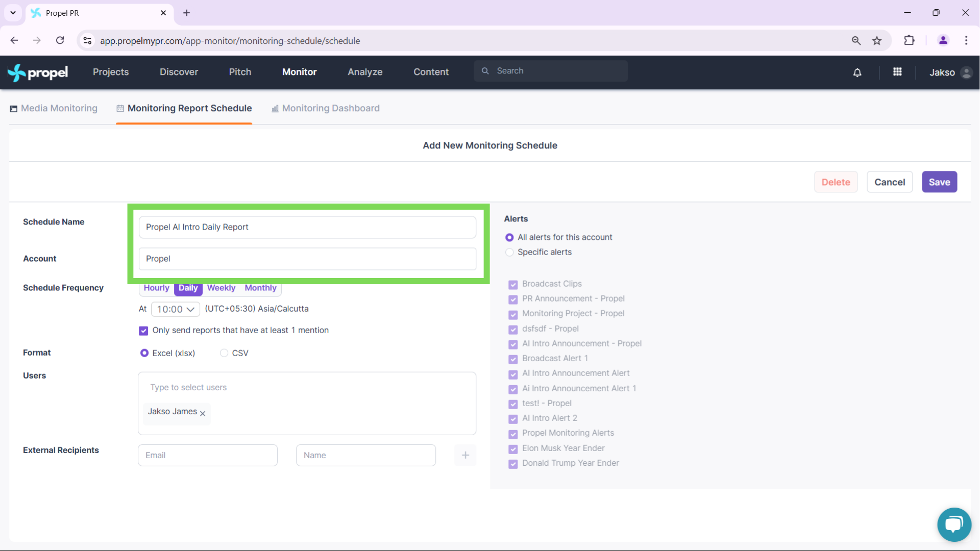Select Excel (xlsx) format
980x551 pixels.
point(144,353)
